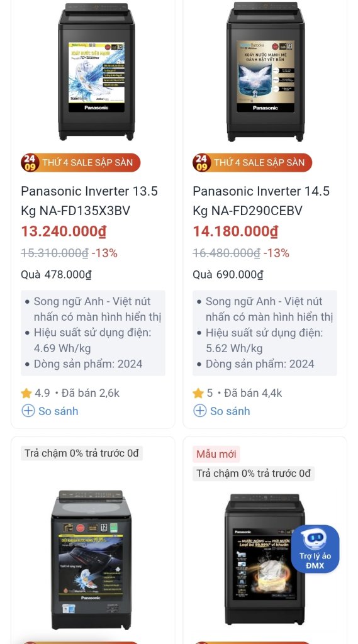Click the star rating 4.9 icon
This screenshot has height=644, width=358.
click(26, 393)
